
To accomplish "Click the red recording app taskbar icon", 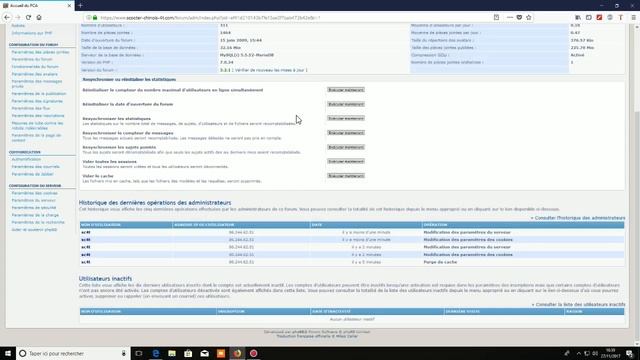I will [x=253, y=353].
